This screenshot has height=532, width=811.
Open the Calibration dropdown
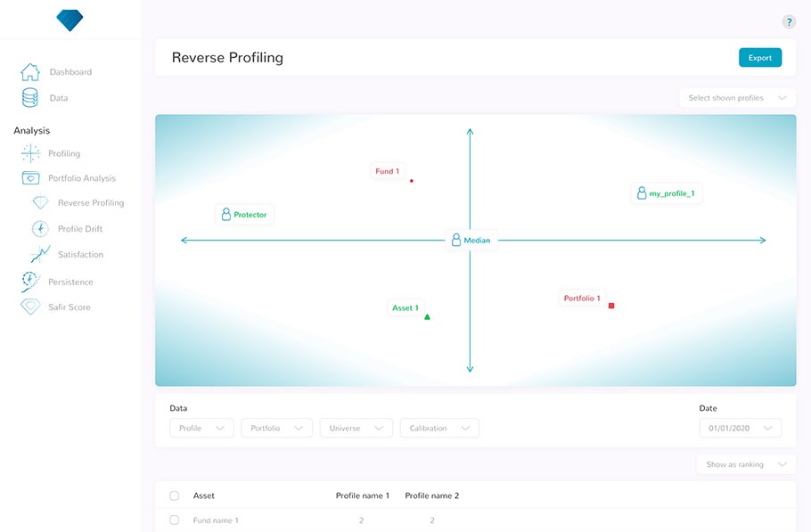(439, 429)
